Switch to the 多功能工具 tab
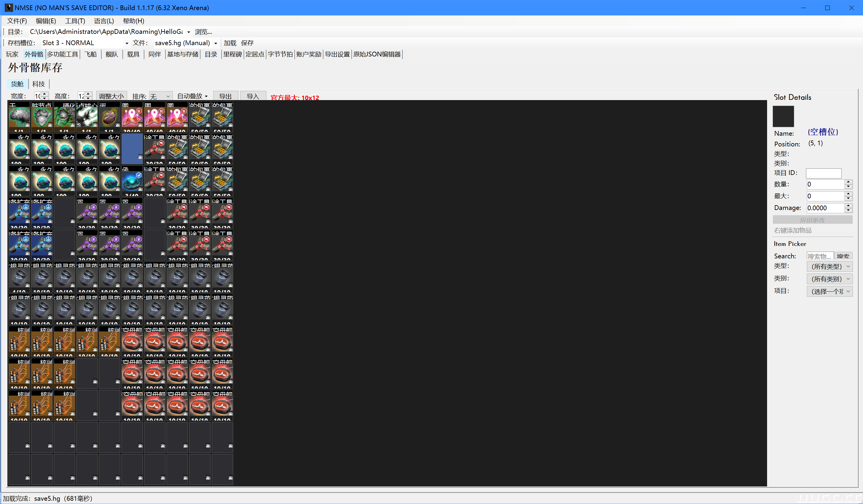The image size is (863, 504). (x=63, y=54)
